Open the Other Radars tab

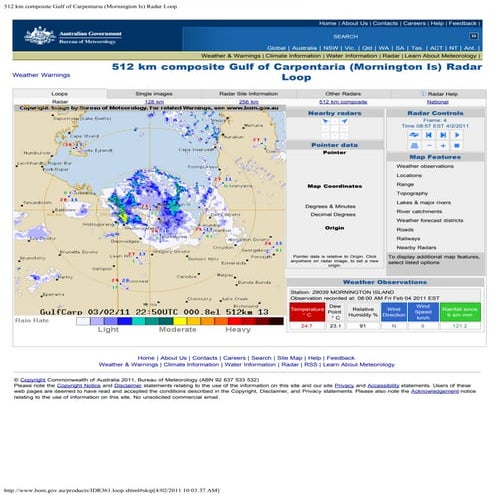pos(343,94)
